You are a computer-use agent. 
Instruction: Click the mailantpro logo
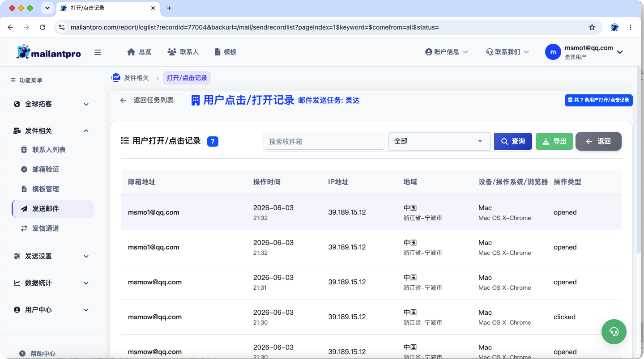click(48, 52)
